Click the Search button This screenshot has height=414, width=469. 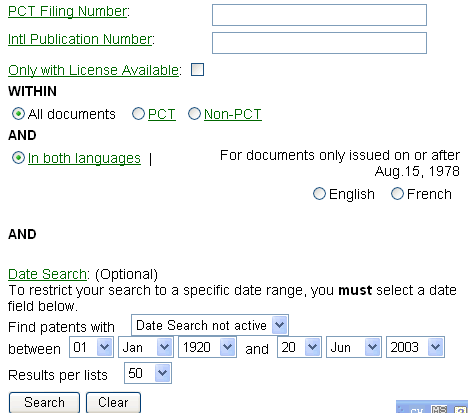click(x=44, y=402)
